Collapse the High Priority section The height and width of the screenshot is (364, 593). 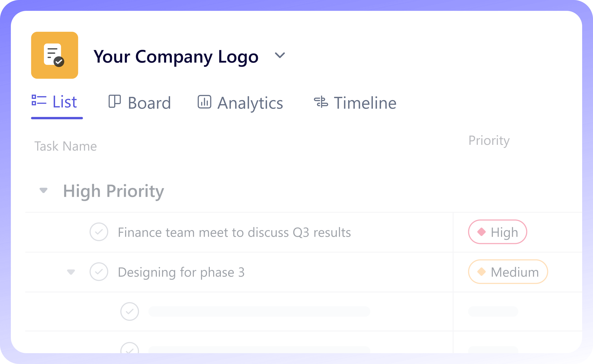43,191
